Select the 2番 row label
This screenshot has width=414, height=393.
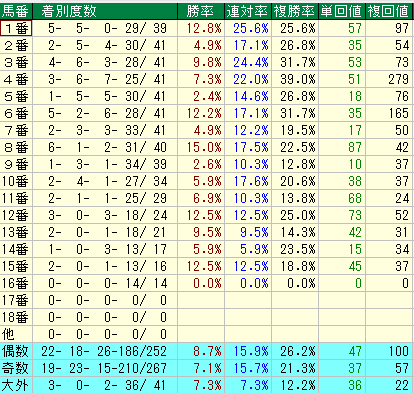(x=16, y=45)
